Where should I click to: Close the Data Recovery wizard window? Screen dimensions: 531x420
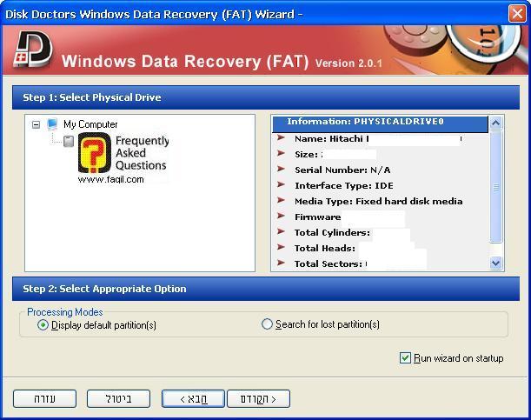click(x=517, y=14)
